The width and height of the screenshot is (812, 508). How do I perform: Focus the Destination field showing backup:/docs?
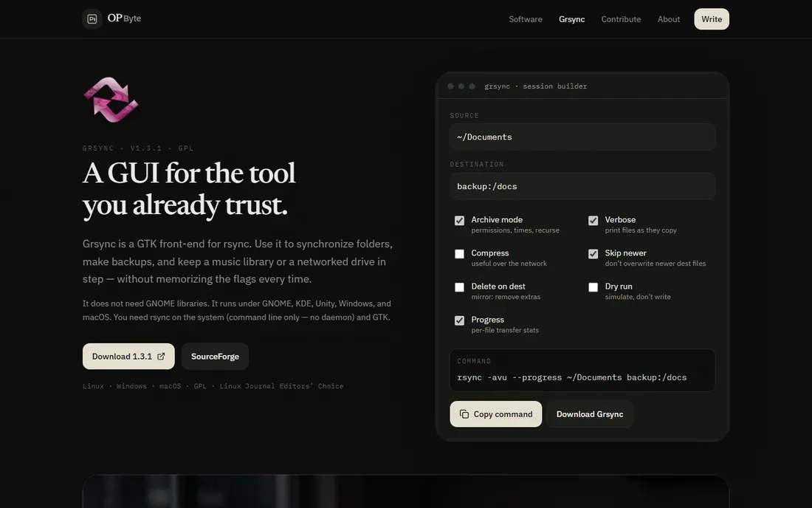coord(582,186)
